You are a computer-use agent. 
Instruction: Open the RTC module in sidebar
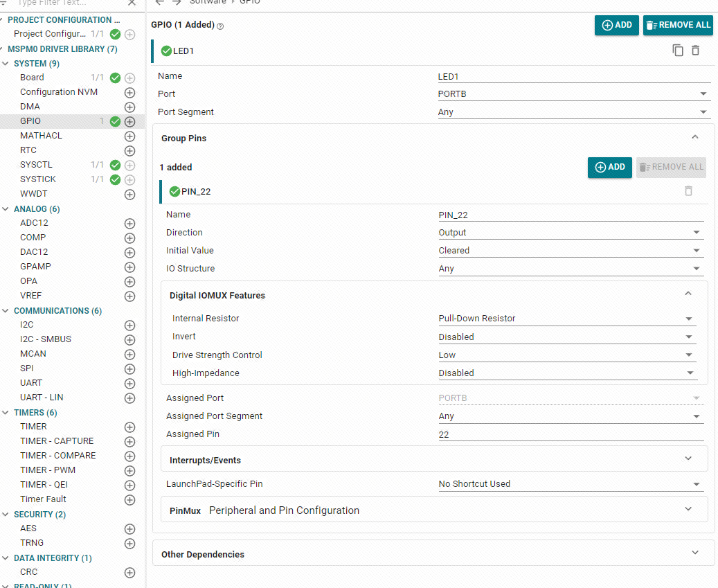[28, 150]
